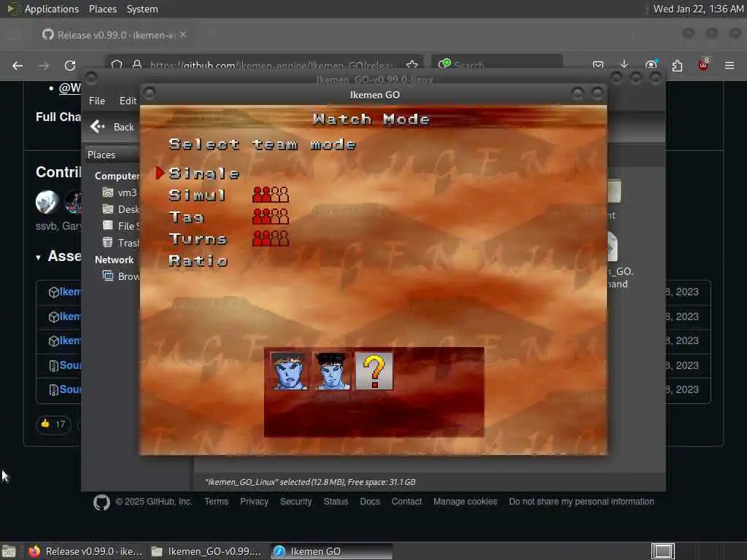747x560 pixels.
Task: Open ssvb contributor avatar
Action: pyautogui.click(x=47, y=202)
